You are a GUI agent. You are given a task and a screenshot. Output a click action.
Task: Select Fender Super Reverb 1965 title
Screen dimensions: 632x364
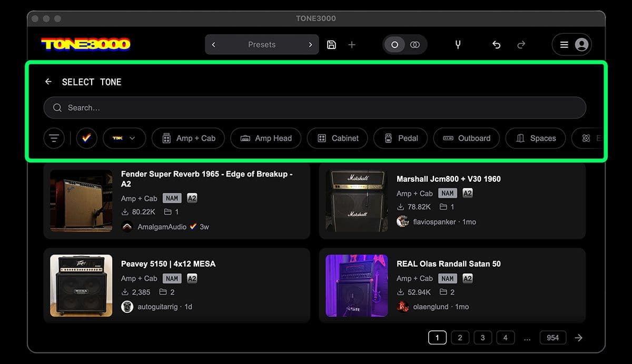(x=206, y=179)
